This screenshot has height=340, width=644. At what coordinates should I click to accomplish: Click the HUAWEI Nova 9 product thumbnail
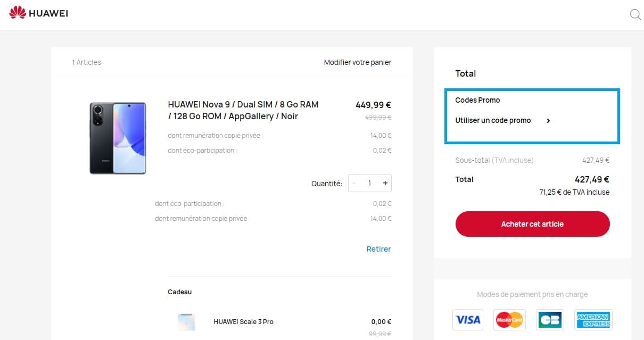118,138
